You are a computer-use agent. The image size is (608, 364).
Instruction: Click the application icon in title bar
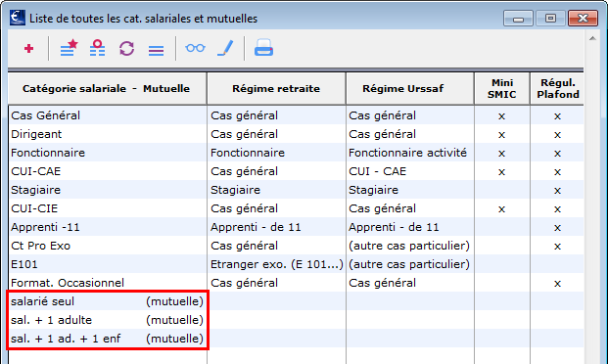(18, 18)
